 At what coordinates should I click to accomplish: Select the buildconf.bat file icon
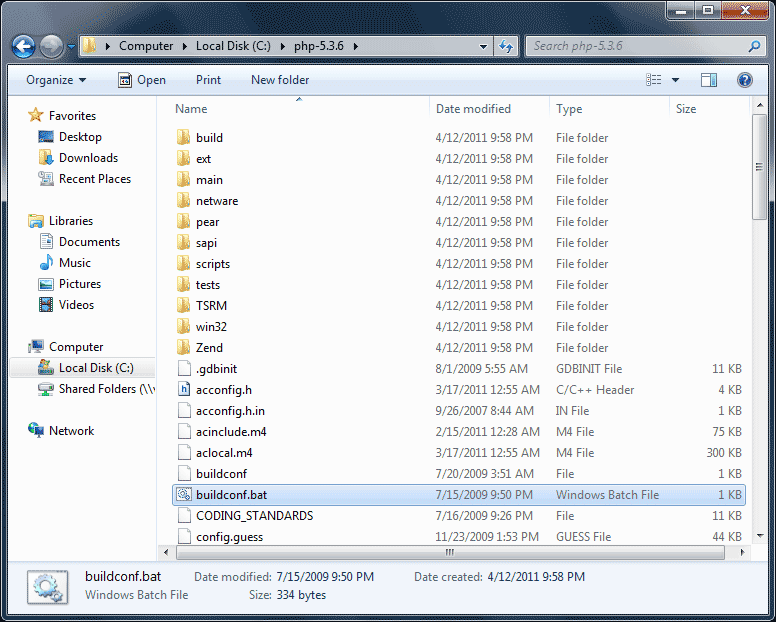183,495
